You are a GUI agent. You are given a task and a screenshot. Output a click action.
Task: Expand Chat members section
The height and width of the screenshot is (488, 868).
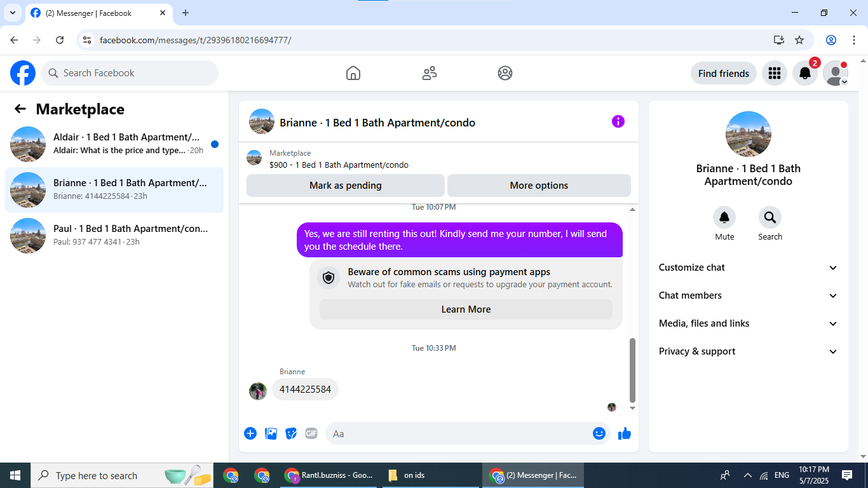point(749,295)
